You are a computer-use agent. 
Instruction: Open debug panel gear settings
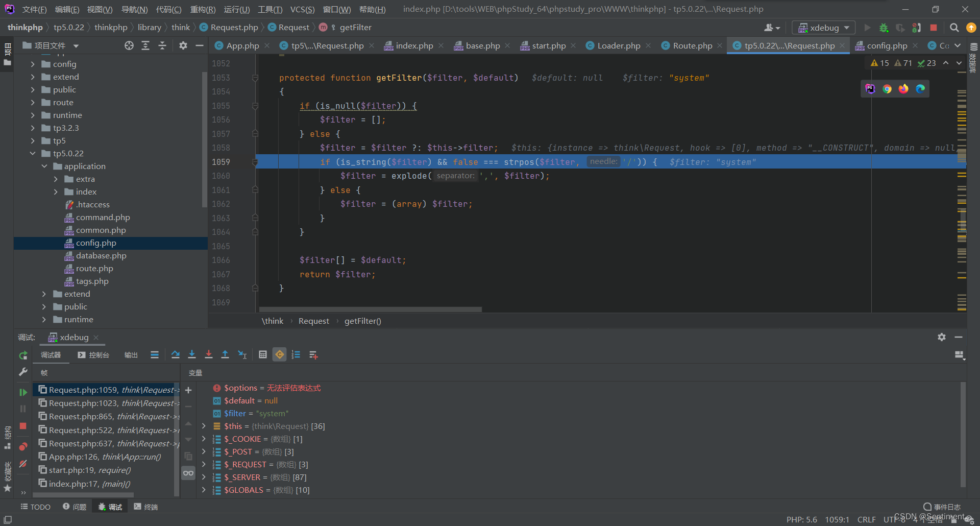942,337
